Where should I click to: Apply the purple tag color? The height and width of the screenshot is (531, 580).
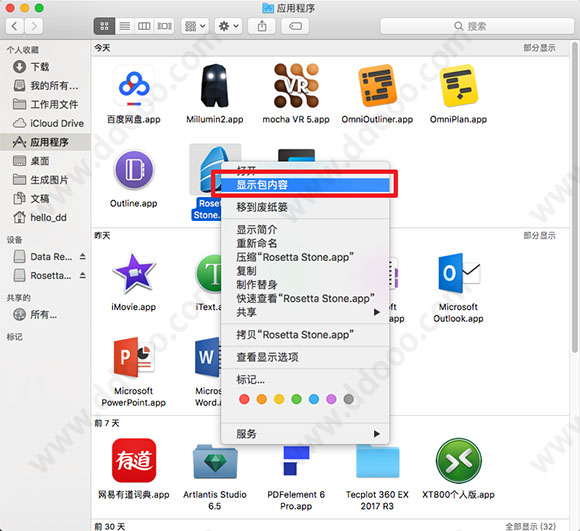331,399
